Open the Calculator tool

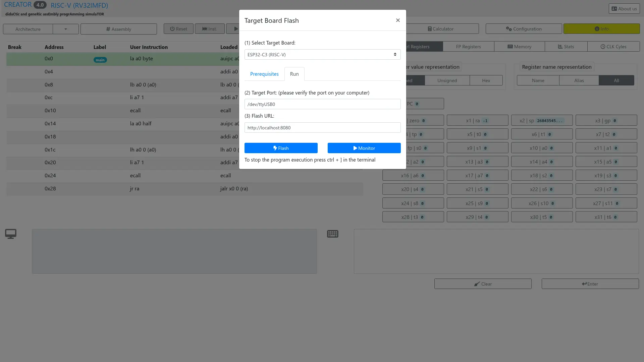(x=441, y=29)
